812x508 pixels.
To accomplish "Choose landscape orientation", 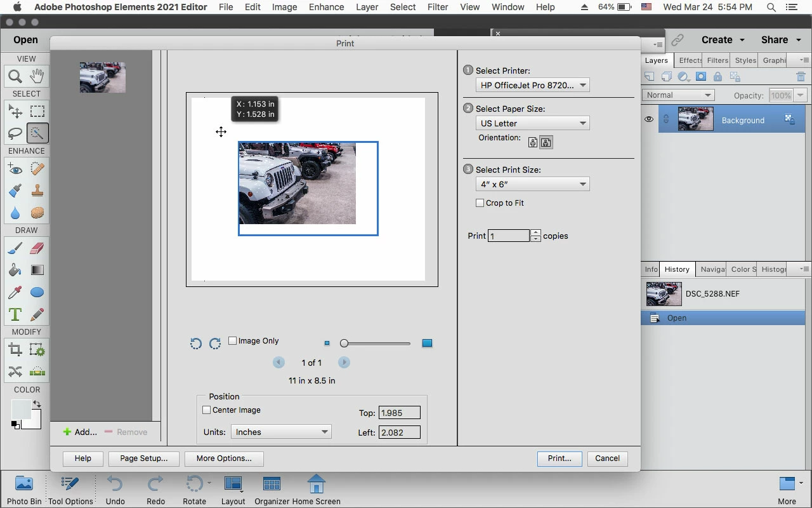I will tap(546, 142).
